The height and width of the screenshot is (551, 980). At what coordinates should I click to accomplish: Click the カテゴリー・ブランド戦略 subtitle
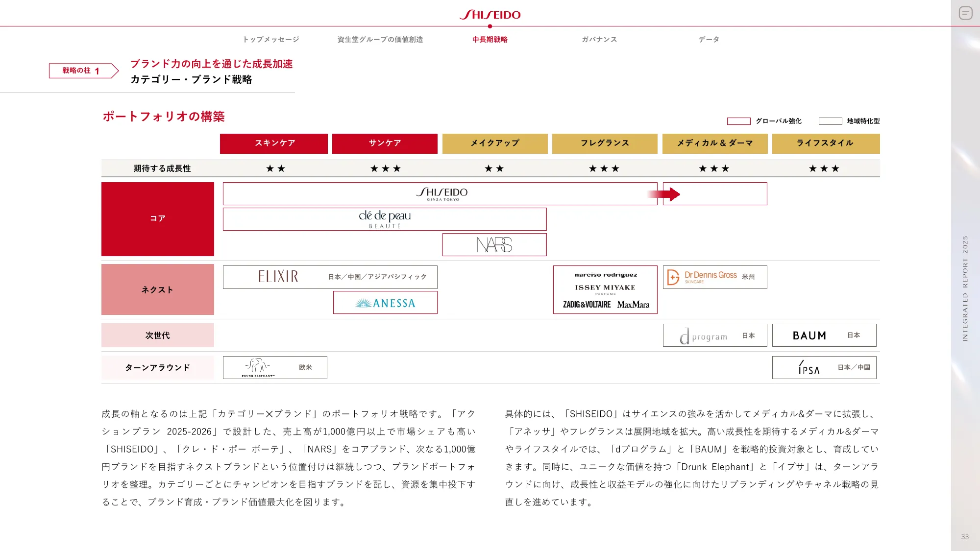[191, 80]
